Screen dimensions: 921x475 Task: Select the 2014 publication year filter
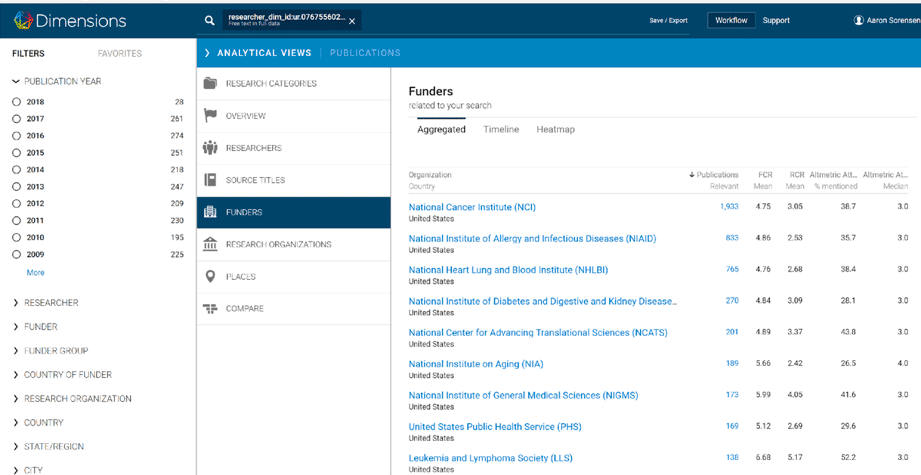click(17, 170)
